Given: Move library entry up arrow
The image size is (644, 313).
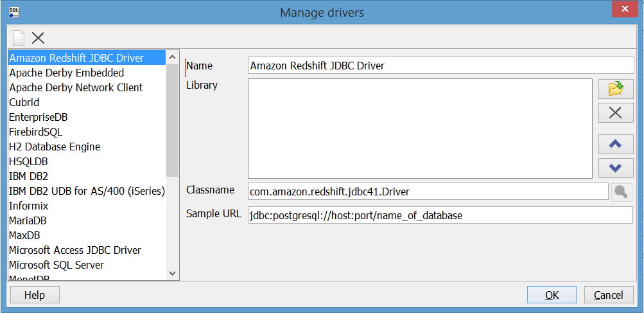Looking at the screenshot, I should coord(616,145).
